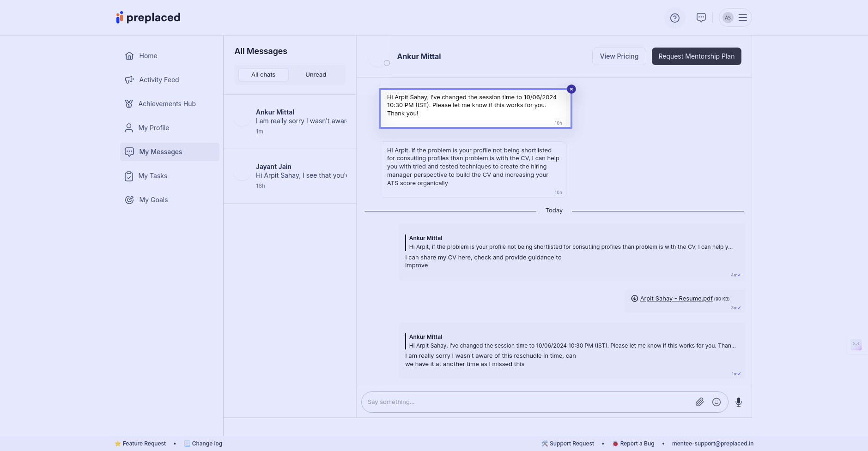
Task: Open the chat icon in header
Action: click(701, 18)
